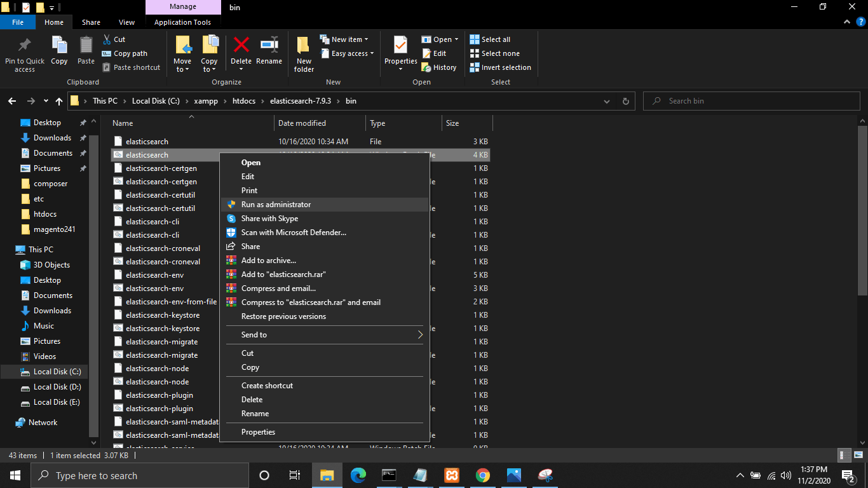Open Move to dropdown
The width and height of the screenshot is (868, 488).
click(x=182, y=65)
